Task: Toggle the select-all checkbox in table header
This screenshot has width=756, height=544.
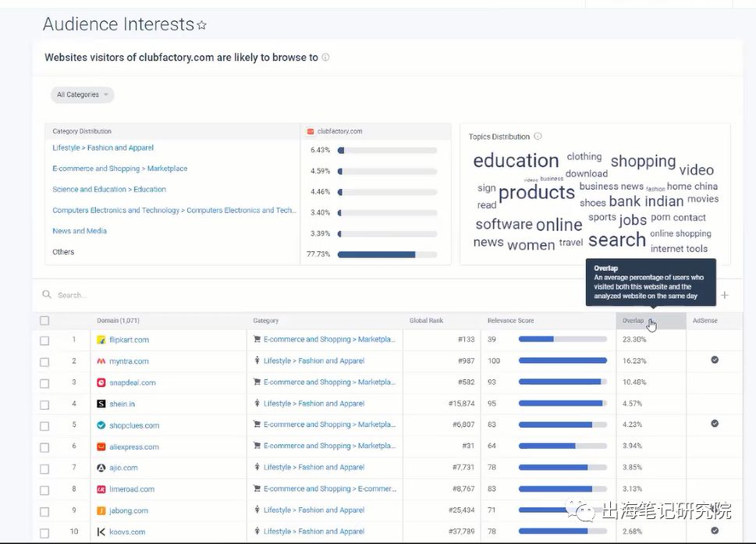Action: 44,321
